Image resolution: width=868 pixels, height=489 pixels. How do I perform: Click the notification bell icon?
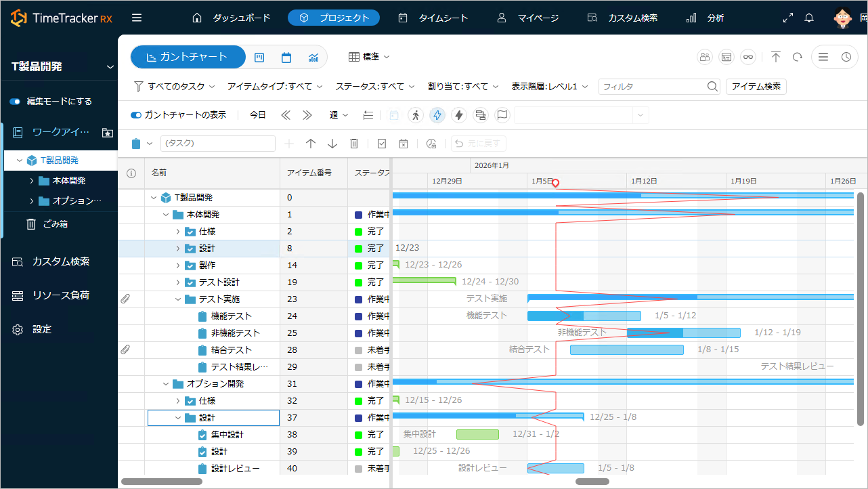808,18
